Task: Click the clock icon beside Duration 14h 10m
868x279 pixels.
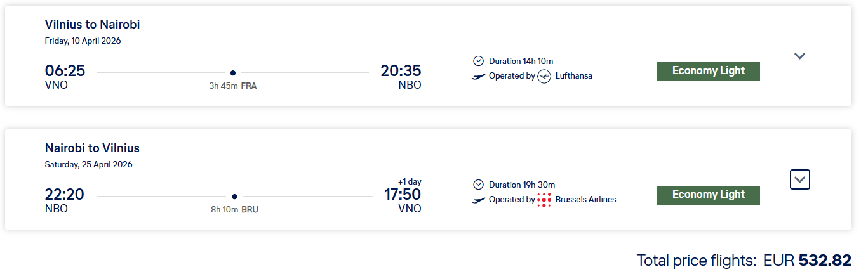Action: coord(479,61)
